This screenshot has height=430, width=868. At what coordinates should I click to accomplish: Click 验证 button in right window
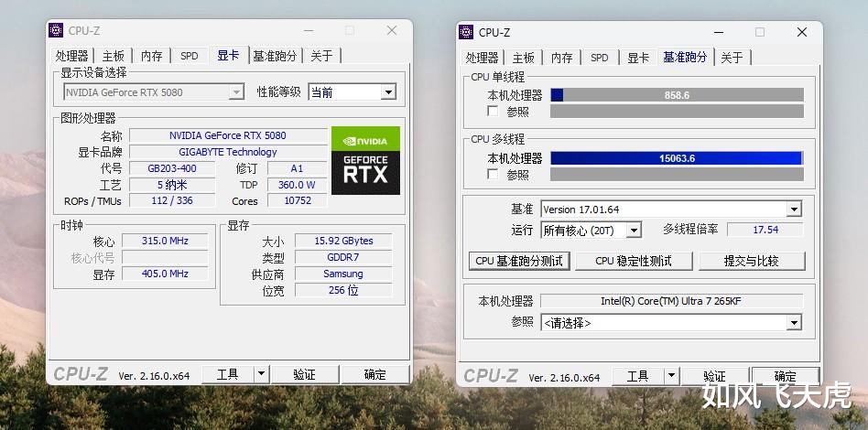click(715, 376)
